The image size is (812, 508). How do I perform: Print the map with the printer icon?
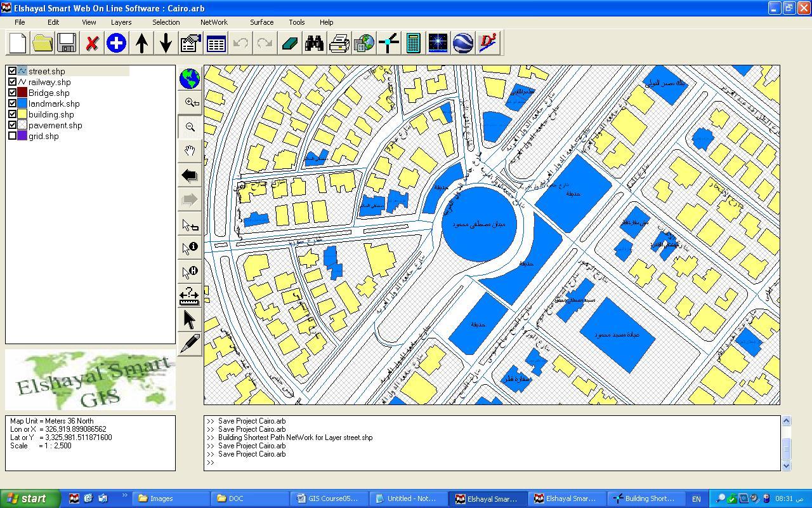click(x=339, y=43)
